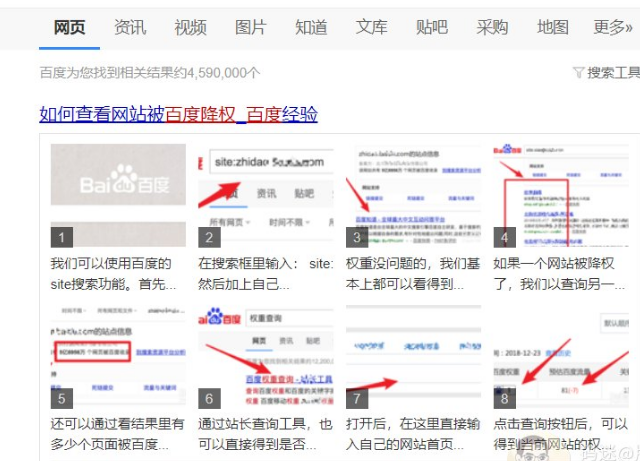This screenshot has width=640, height=461.
Task: Click the funnel icon beside 搜索工具
Action: [x=578, y=73]
